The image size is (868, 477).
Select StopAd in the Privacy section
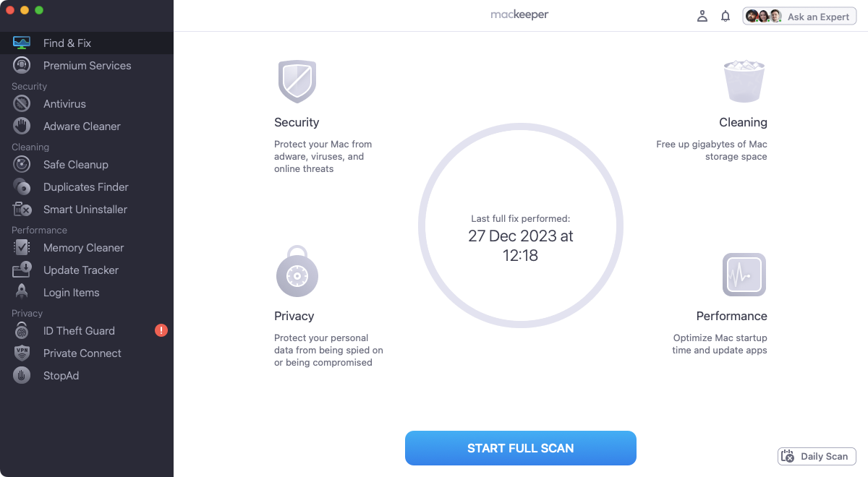point(59,375)
